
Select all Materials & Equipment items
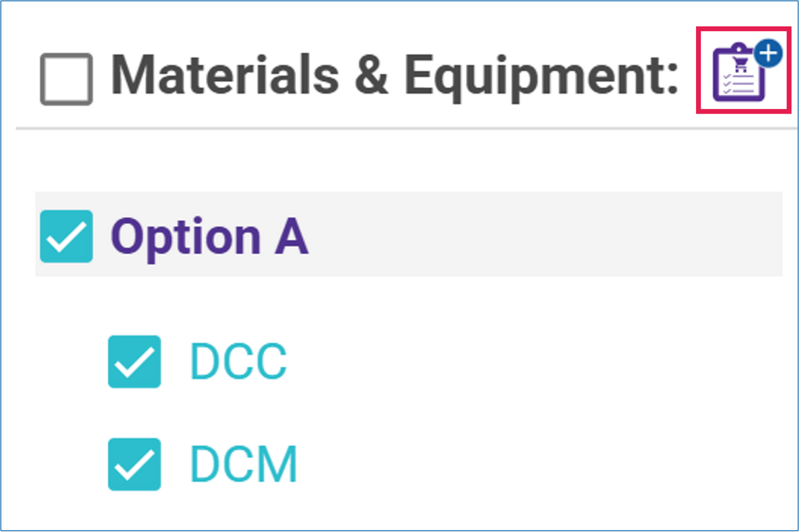pyautogui.click(x=66, y=79)
